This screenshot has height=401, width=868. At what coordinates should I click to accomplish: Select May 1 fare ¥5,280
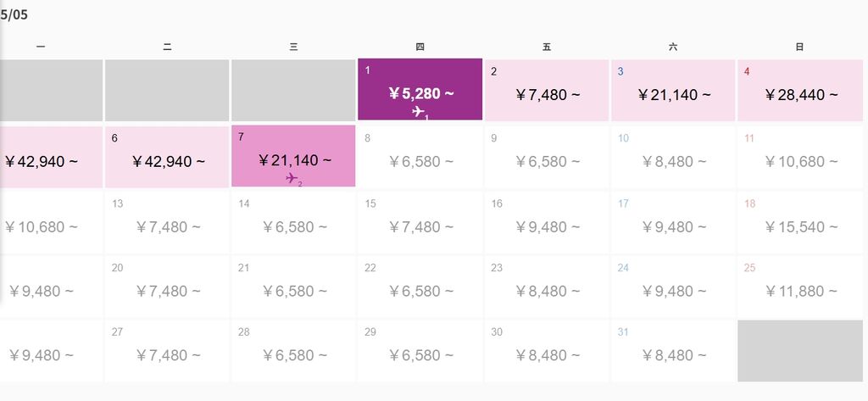click(420, 89)
